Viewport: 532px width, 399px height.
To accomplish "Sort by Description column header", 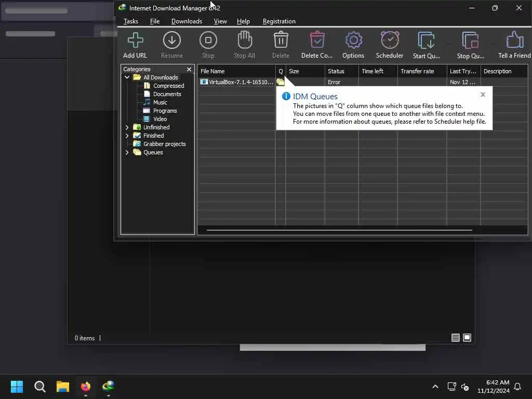I will pyautogui.click(x=504, y=71).
